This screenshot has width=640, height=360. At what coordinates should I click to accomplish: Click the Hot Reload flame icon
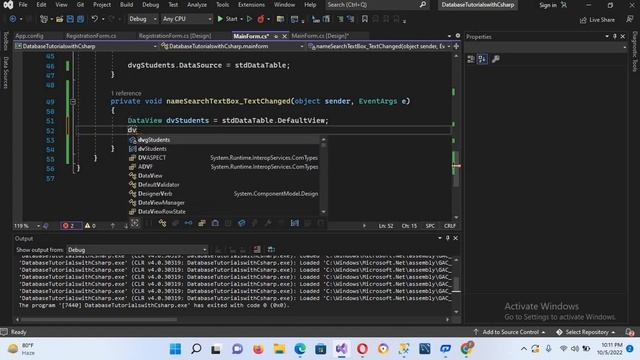pyautogui.click(x=260, y=19)
